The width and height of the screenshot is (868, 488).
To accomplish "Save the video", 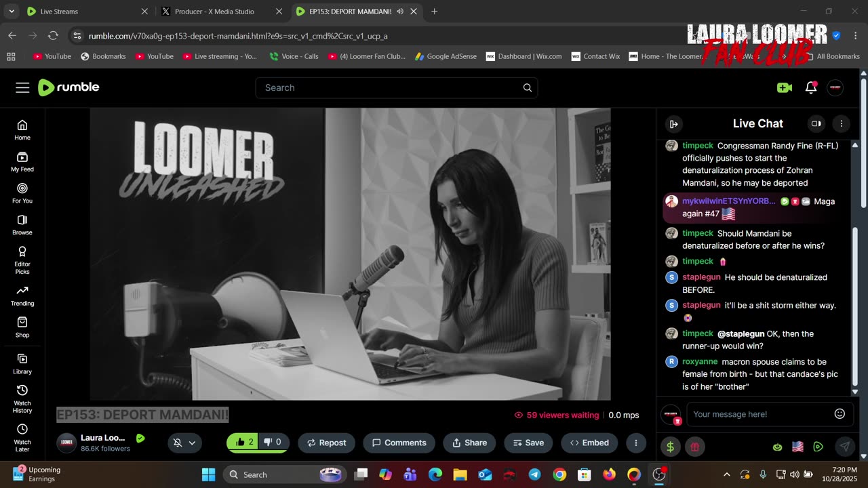I will pos(528,443).
